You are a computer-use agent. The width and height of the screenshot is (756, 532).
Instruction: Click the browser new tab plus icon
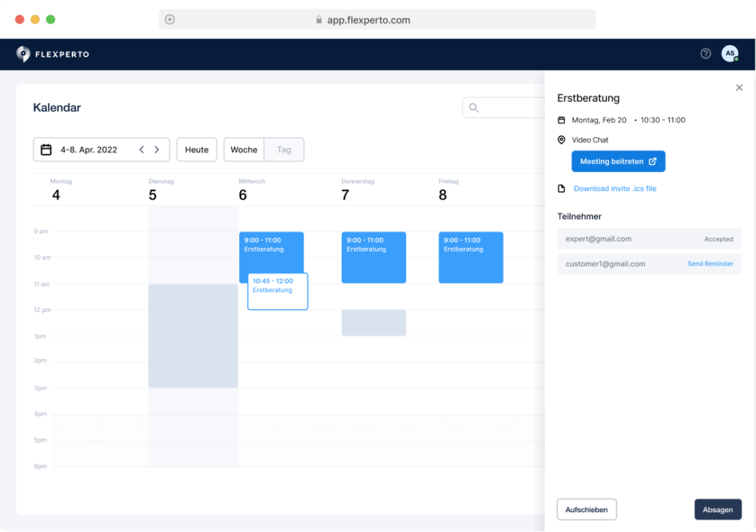pyautogui.click(x=170, y=20)
